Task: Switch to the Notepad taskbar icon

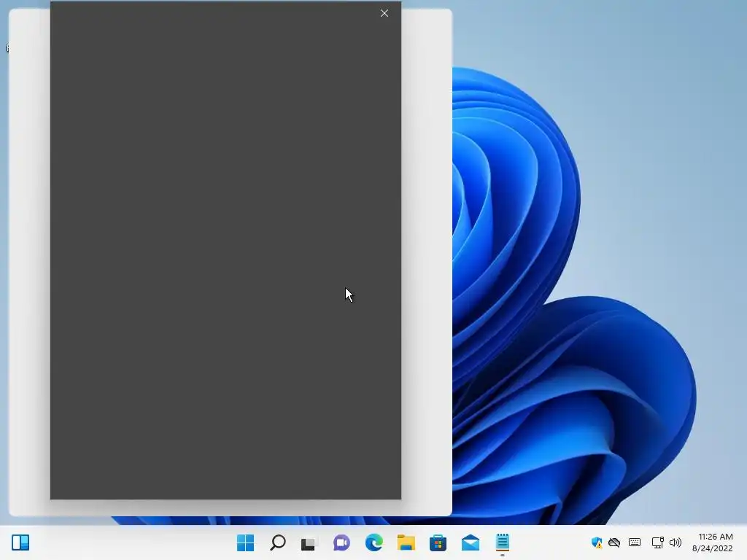Action: click(x=502, y=542)
